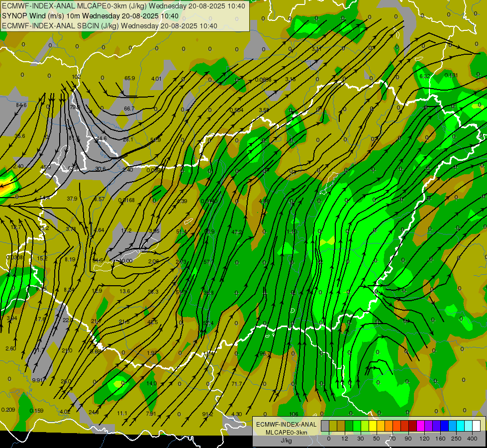This screenshot has width=487, height=448.
Task: Click the 'MLCAPE0-3km' legend caption
Action: (287, 433)
